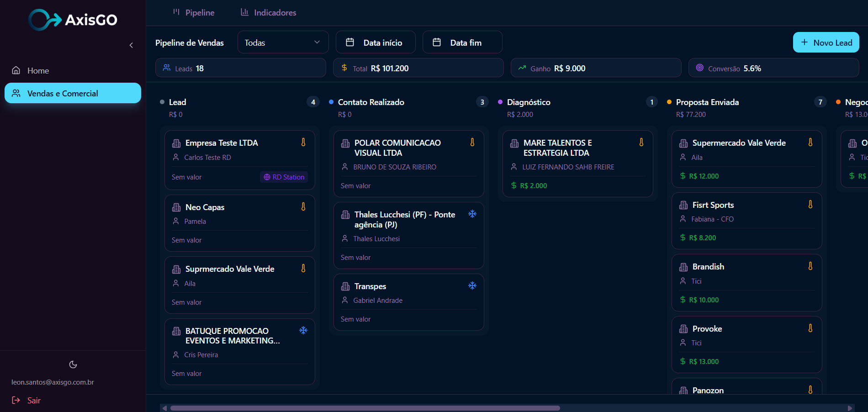Click the building icon on Neo Capas
868x412 pixels.
pyautogui.click(x=176, y=207)
